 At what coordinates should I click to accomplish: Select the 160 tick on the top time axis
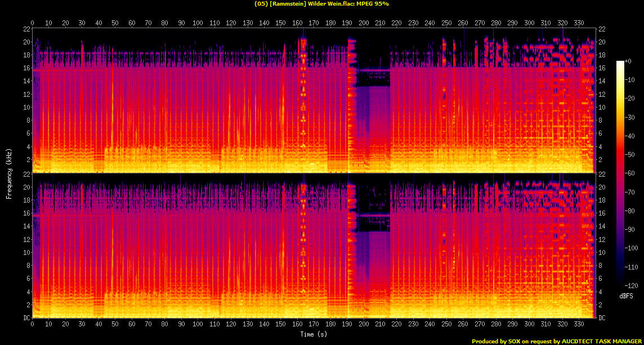pyautogui.click(x=297, y=23)
